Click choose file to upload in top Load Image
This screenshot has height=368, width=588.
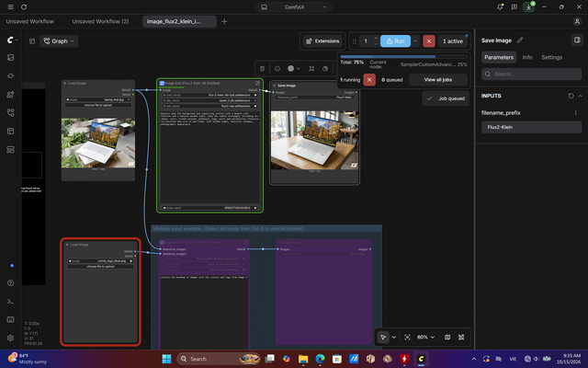pos(98,105)
